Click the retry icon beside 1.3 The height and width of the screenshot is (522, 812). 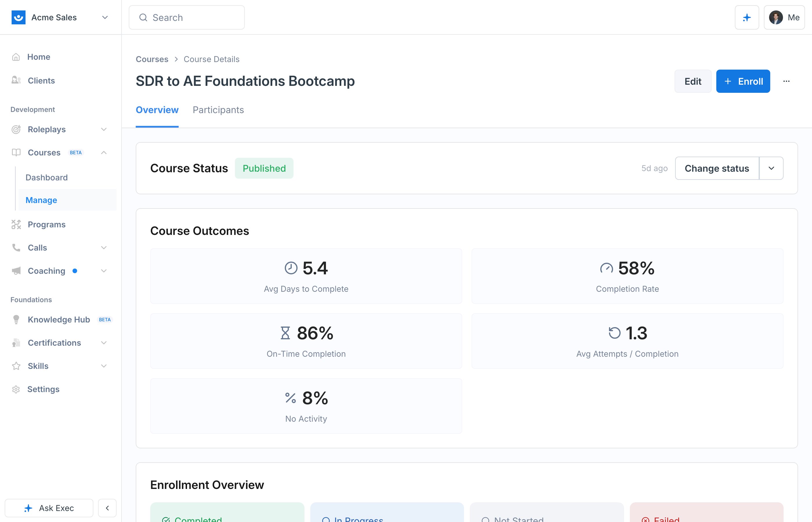pos(614,333)
